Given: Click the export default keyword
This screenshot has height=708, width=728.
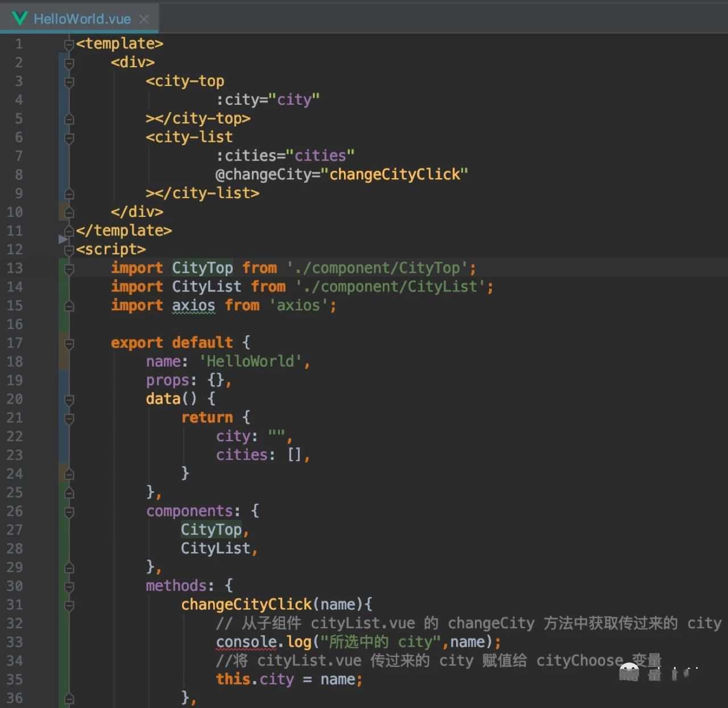Looking at the screenshot, I should (x=172, y=343).
